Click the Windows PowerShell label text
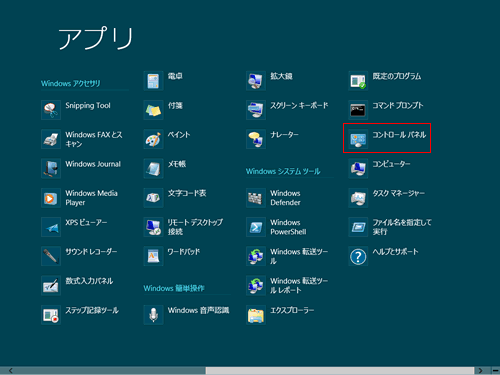 pos(288,227)
